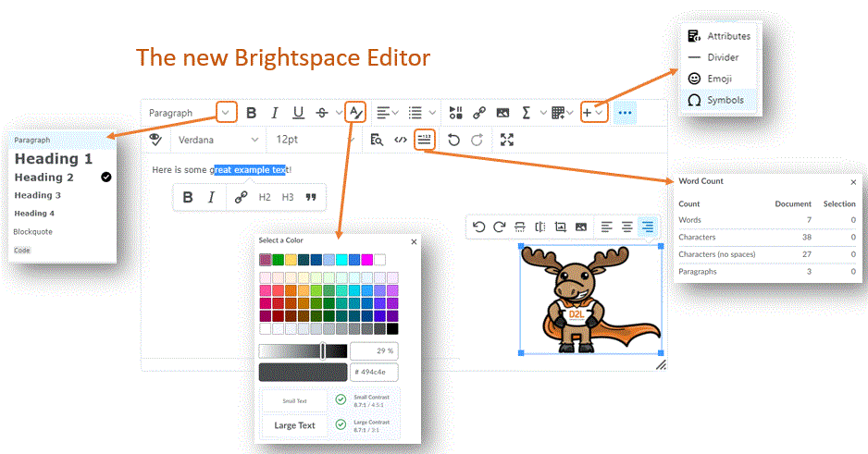Apply H2 from the floating selection toolbar
This screenshot has height=454, width=868.
(265, 198)
